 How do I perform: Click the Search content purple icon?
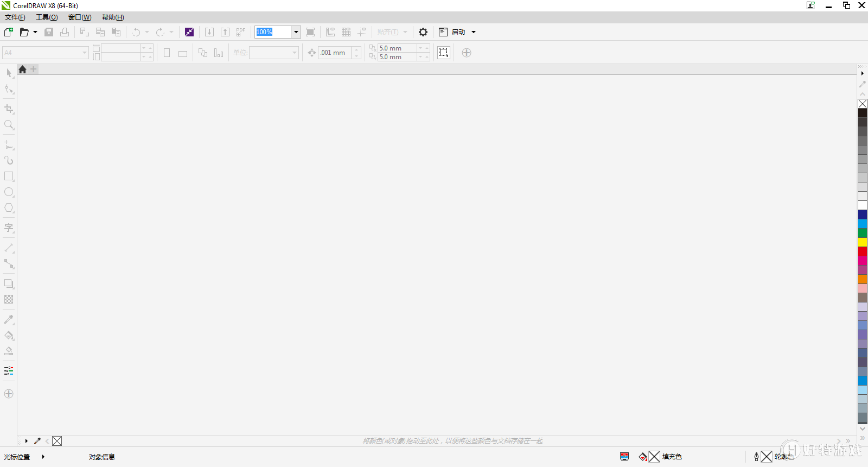[189, 32]
